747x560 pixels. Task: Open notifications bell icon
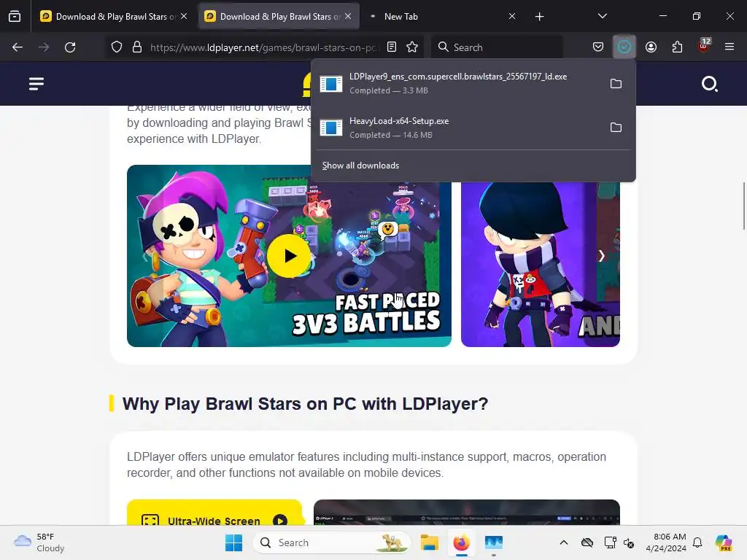(x=697, y=542)
